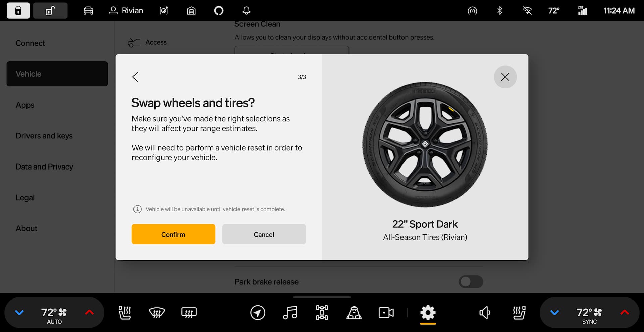The image size is (644, 332).
Task: Cancel the wheel and tire swap
Action: [x=264, y=234]
